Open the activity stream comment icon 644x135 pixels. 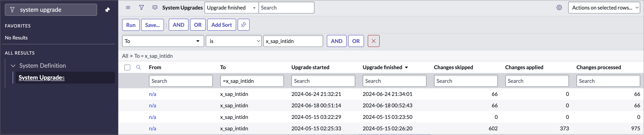tap(155, 7)
